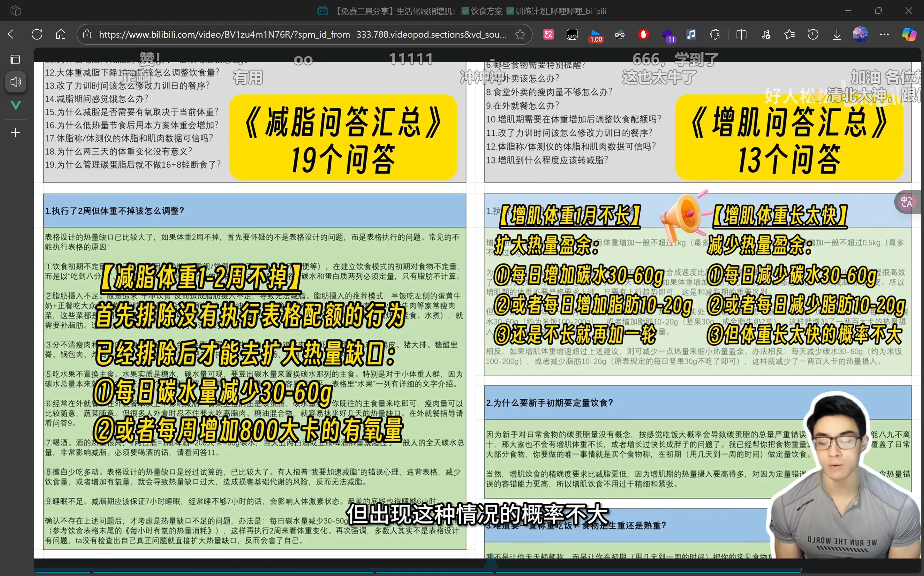The image size is (924, 576).
Task: Switch to the green V tab
Action: [x=16, y=105]
